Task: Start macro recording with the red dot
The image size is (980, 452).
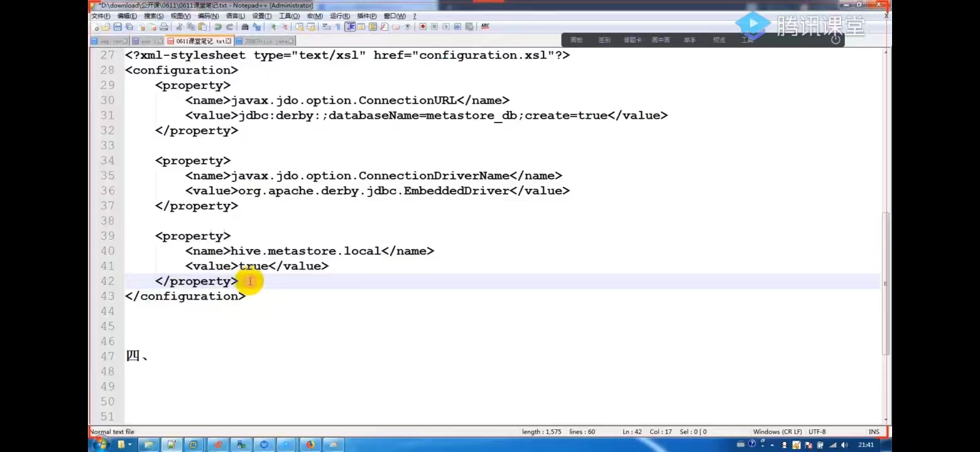Action: 423,27
